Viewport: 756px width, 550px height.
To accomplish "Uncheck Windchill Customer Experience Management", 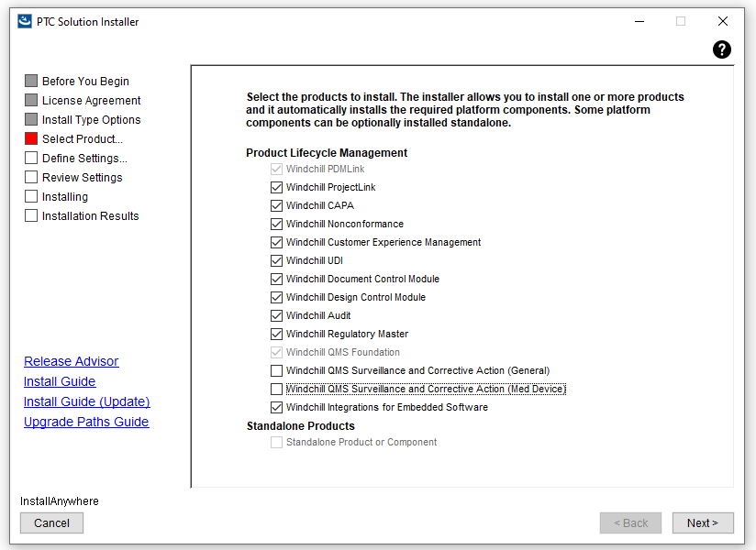I will point(277,243).
